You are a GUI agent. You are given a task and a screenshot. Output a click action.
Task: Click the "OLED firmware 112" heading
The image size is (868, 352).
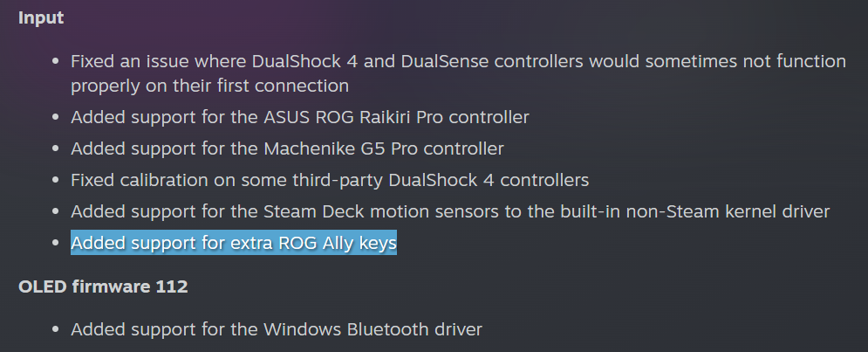pyautogui.click(x=103, y=286)
